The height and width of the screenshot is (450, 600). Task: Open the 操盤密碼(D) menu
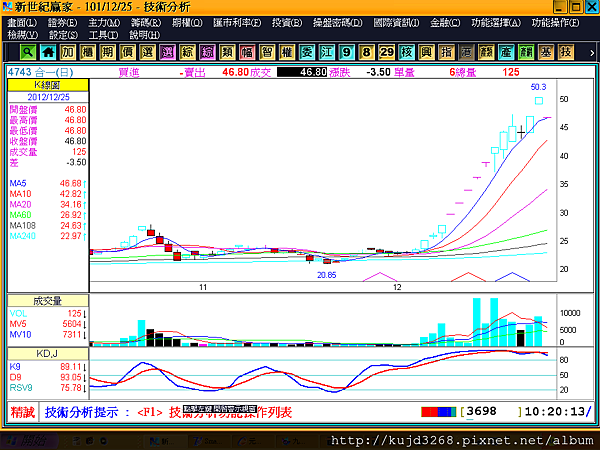[338, 23]
